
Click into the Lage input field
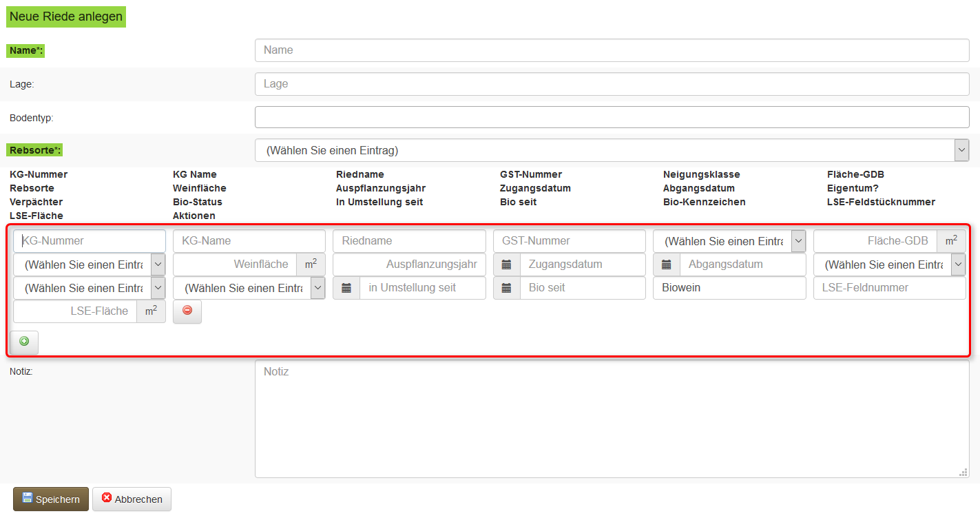612,84
